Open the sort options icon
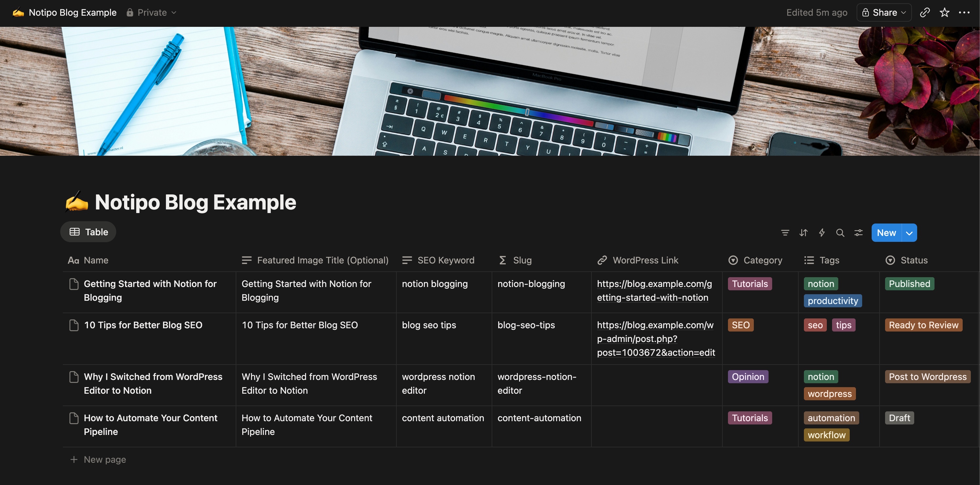980x485 pixels. 804,232
